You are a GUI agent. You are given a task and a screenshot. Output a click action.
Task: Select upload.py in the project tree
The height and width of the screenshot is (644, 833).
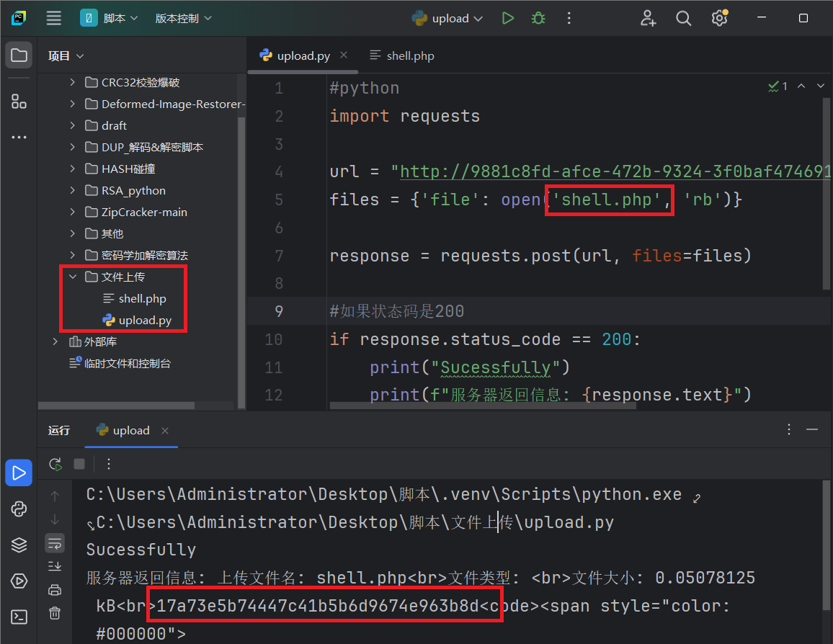pos(145,320)
